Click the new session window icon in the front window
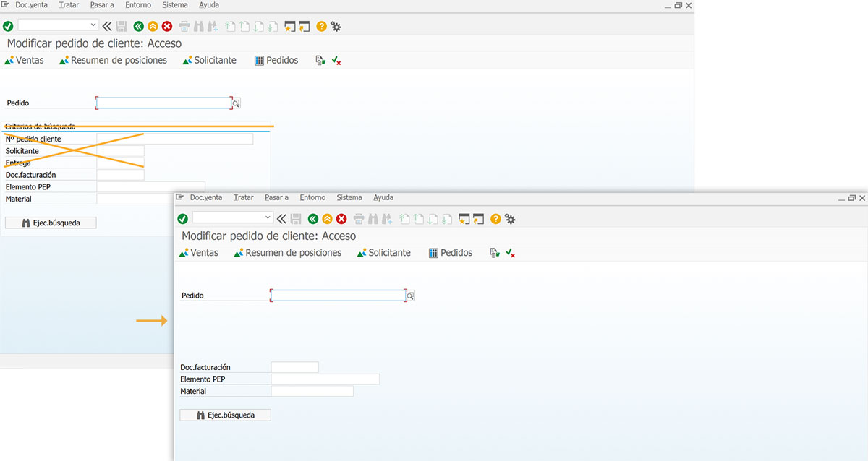This screenshot has height=461, width=868. tap(464, 219)
